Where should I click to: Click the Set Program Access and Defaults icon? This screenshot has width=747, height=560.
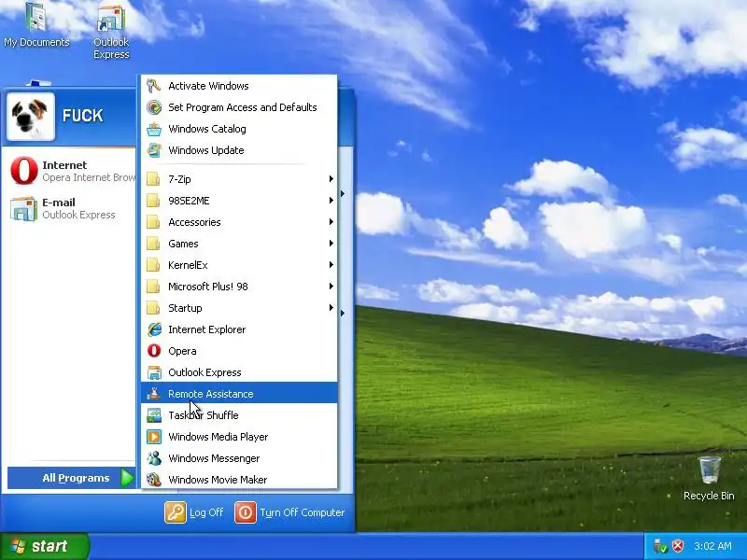(153, 107)
